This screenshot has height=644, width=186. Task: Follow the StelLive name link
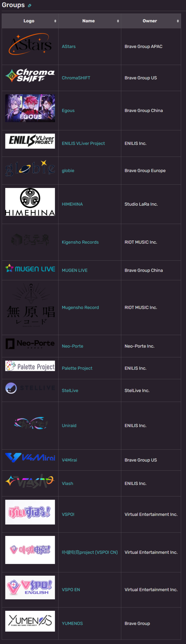click(70, 391)
